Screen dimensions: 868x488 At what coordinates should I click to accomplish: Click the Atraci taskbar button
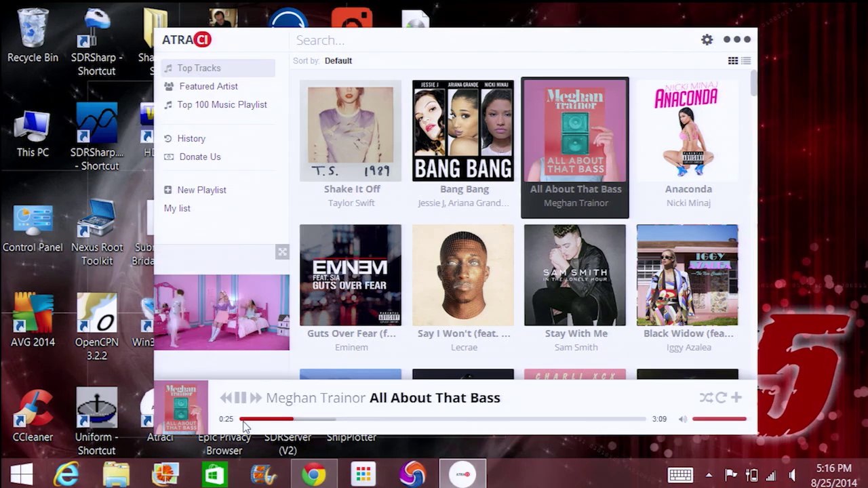[462, 474]
